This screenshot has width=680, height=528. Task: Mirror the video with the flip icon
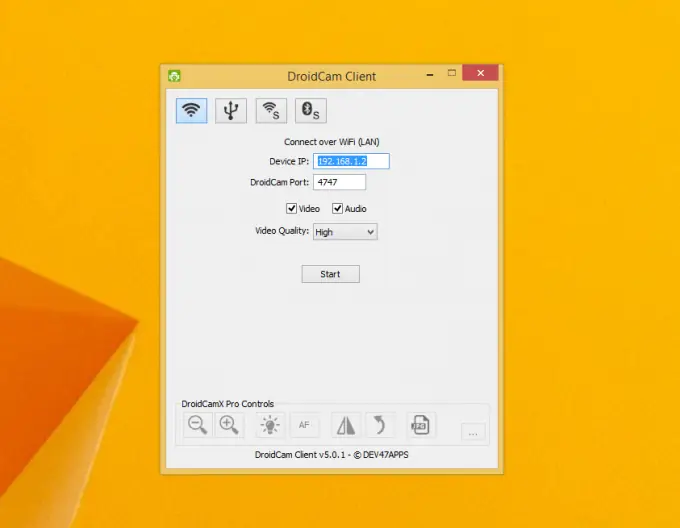[x=346, y=425]
